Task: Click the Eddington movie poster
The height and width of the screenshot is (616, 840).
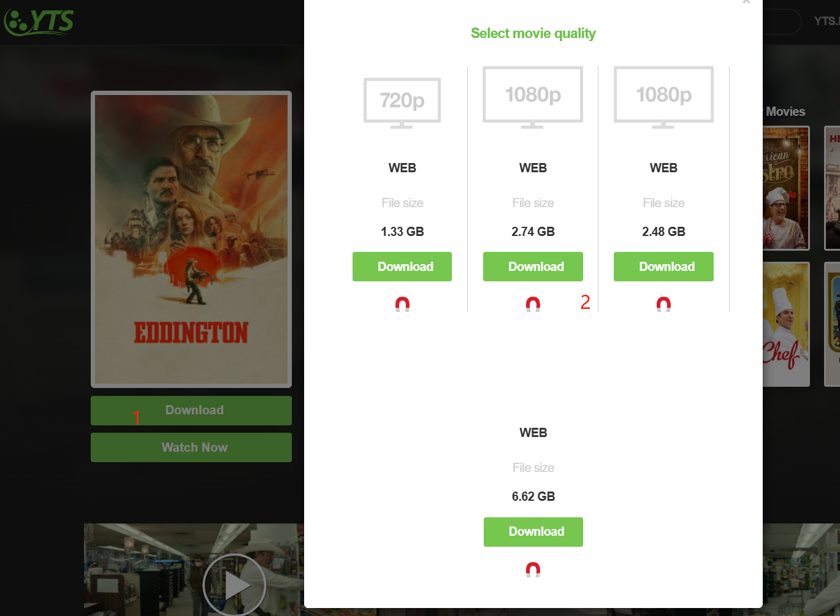Action: point(191,239)
